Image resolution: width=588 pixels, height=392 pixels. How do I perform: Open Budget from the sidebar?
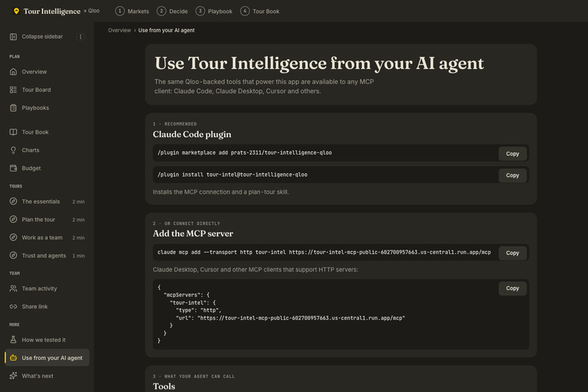47,168
